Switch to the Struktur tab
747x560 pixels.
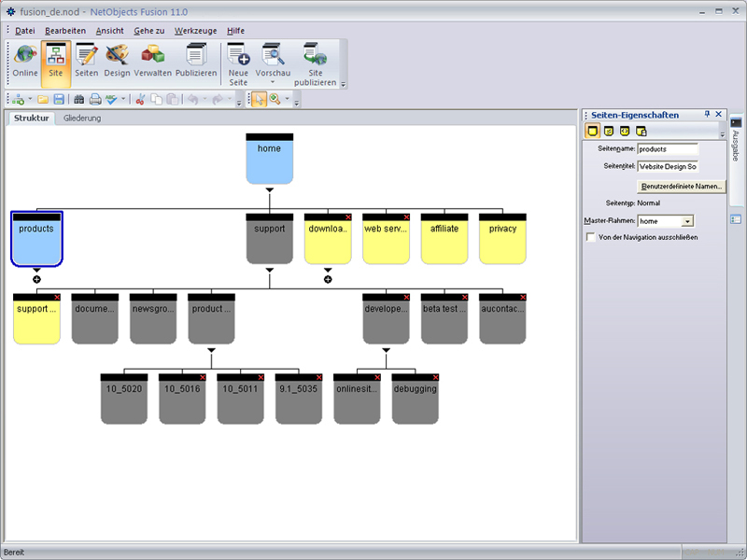coord(32,119)
